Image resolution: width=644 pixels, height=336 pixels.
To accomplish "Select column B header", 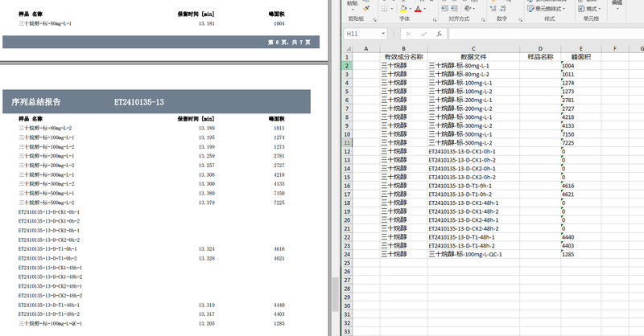I will [x=403, y=48].
